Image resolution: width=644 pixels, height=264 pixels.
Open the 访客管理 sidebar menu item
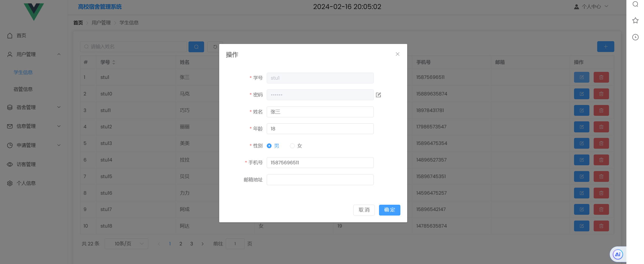point(34,164)
